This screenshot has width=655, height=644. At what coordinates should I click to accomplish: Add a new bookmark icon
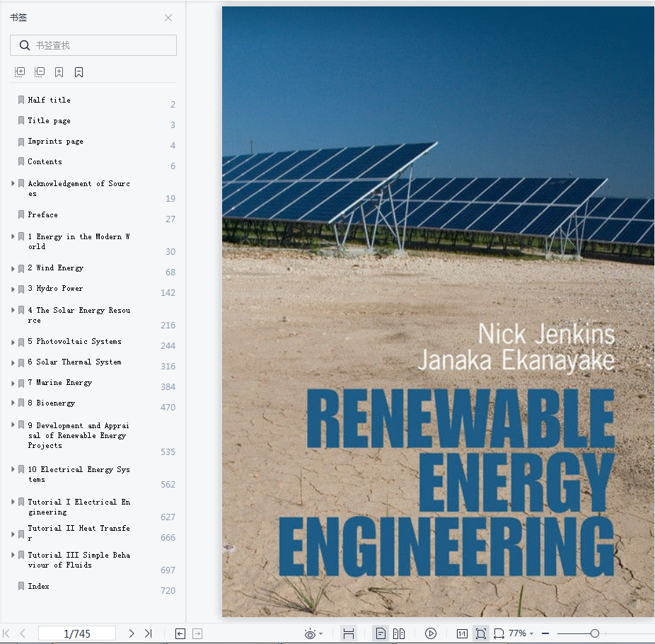point(59,72)
